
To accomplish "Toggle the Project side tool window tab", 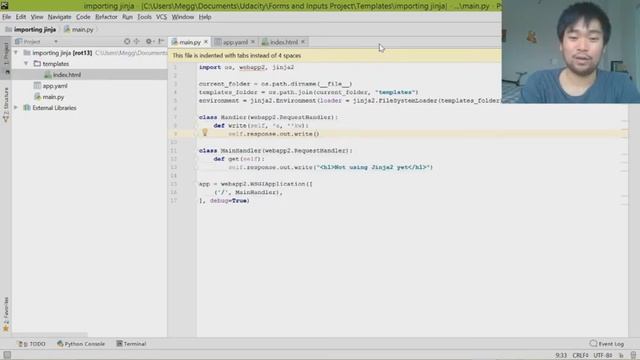I will click(6, 57).
